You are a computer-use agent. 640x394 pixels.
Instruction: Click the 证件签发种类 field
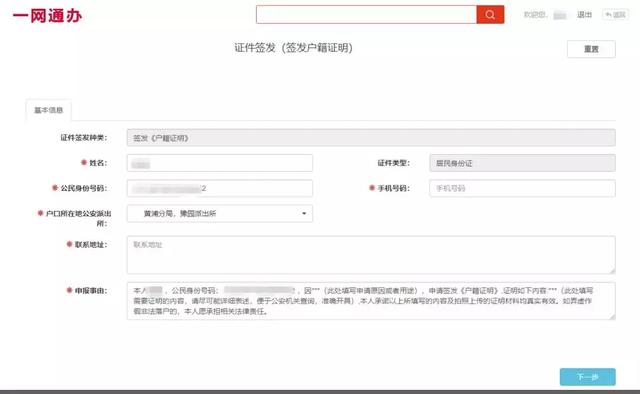(371, 138)
